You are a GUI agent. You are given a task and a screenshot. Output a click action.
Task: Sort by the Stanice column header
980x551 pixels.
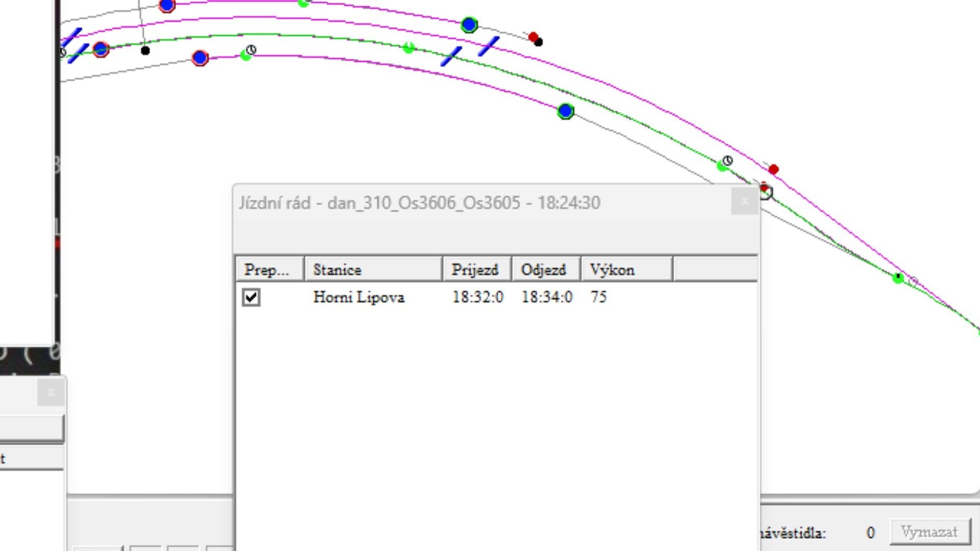(373, 269)
